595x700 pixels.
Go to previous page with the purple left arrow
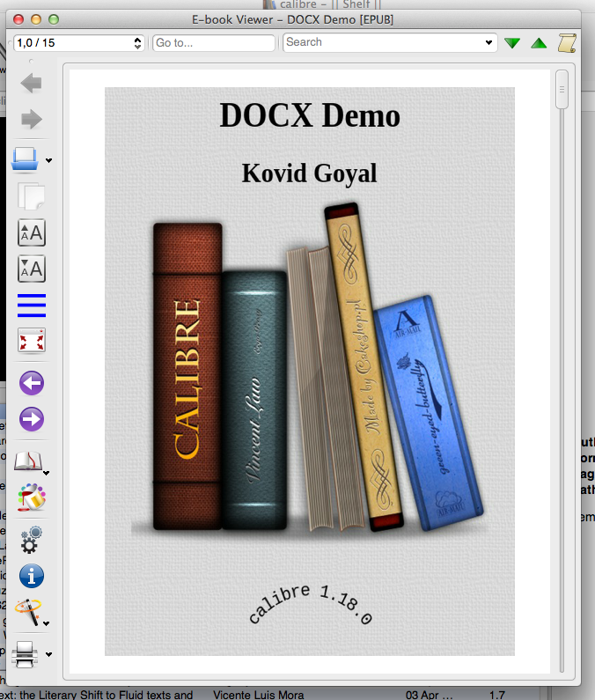31,383
